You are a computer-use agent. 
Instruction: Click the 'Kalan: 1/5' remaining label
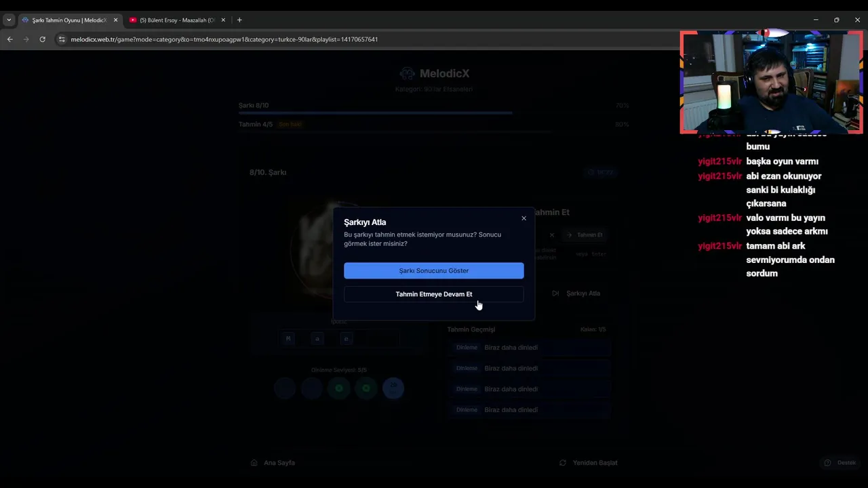593,329
